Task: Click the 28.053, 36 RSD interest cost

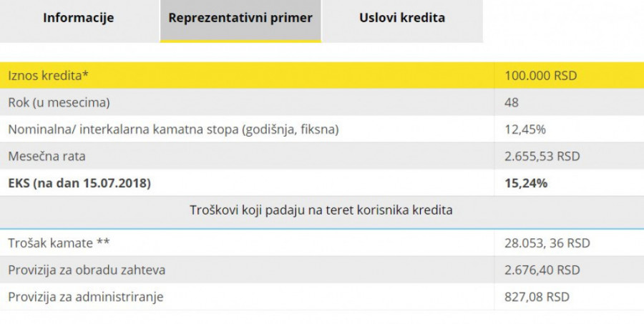Action: (x=547, y=242)
